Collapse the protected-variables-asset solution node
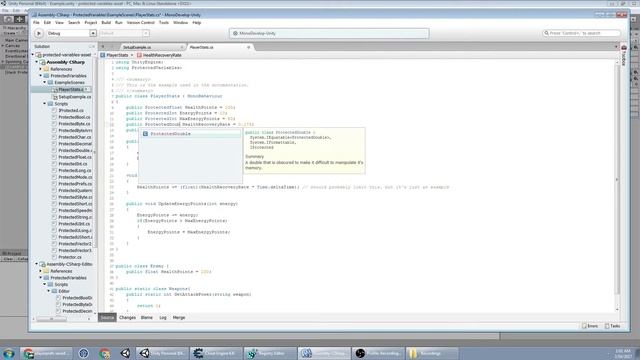This screenshot has height=360, width=640. point(33,54)
